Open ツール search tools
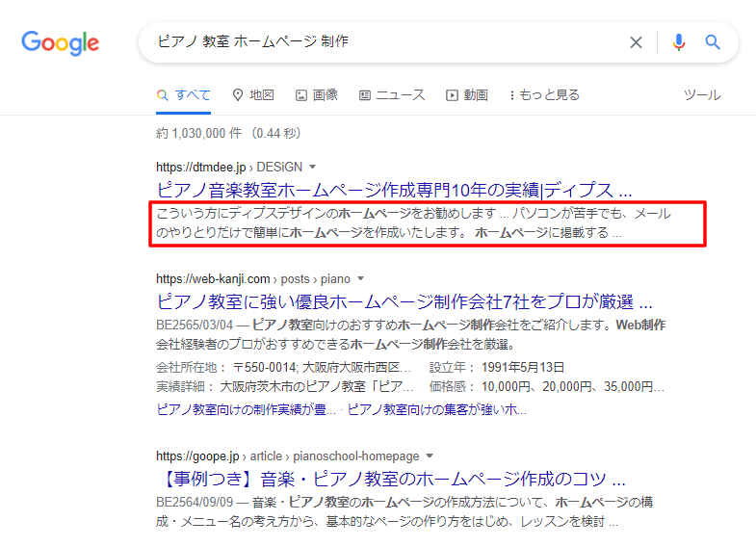 702,95
